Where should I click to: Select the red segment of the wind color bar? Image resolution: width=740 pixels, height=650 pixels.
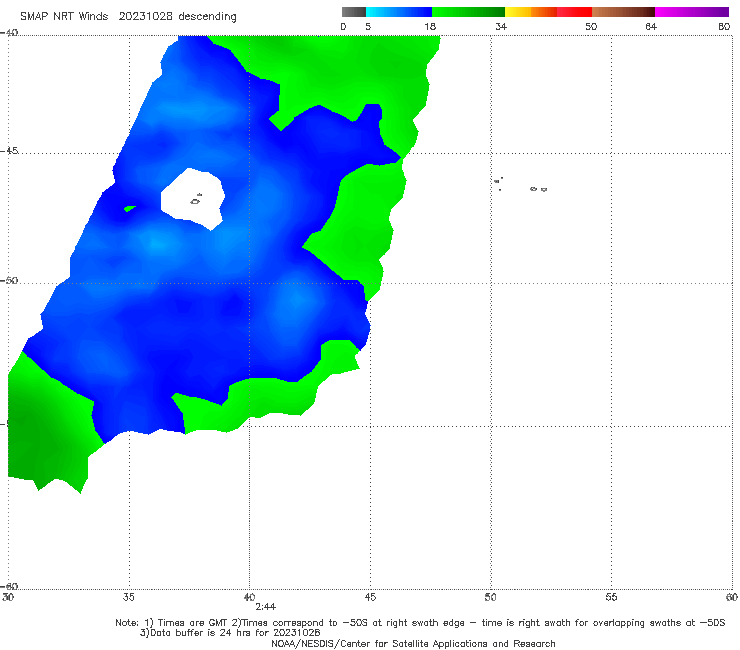574,12
